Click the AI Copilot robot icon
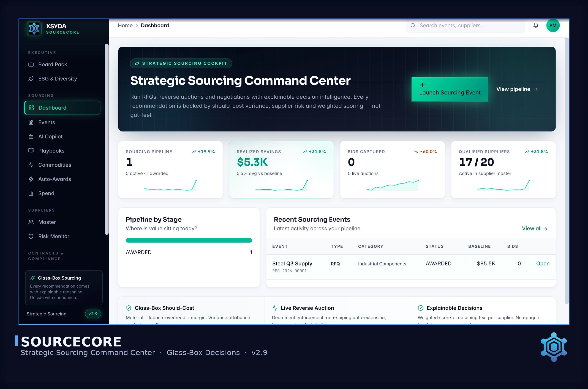 click(31, 136)
